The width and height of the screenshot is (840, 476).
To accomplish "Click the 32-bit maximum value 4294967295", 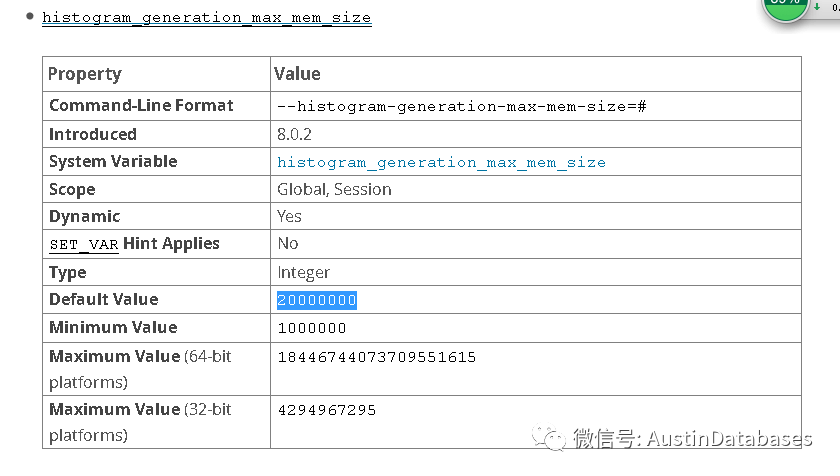I will (x=326, y=410).
